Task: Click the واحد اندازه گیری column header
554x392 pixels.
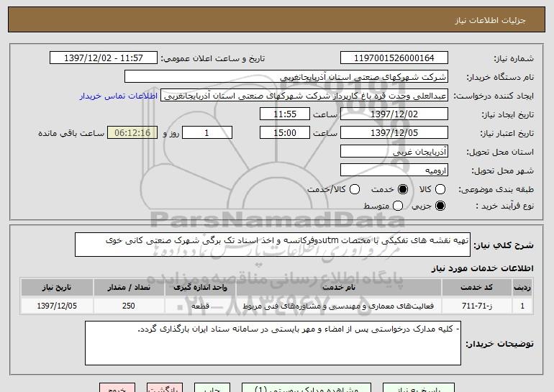Action: click(200, 288)
